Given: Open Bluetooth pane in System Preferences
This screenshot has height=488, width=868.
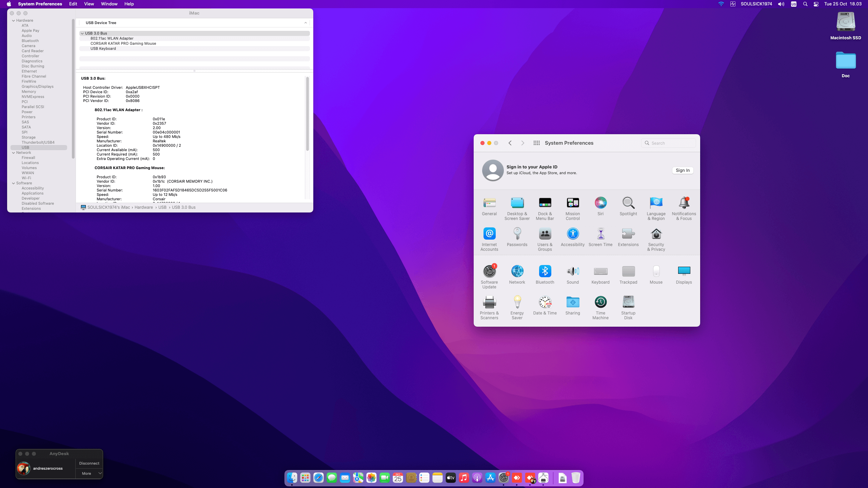Looking at the screenshot, I should (x=545, y=274).
